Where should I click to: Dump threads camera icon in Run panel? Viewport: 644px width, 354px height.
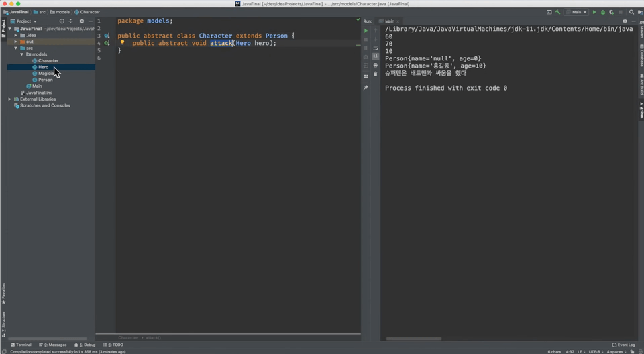click(366, 57)
